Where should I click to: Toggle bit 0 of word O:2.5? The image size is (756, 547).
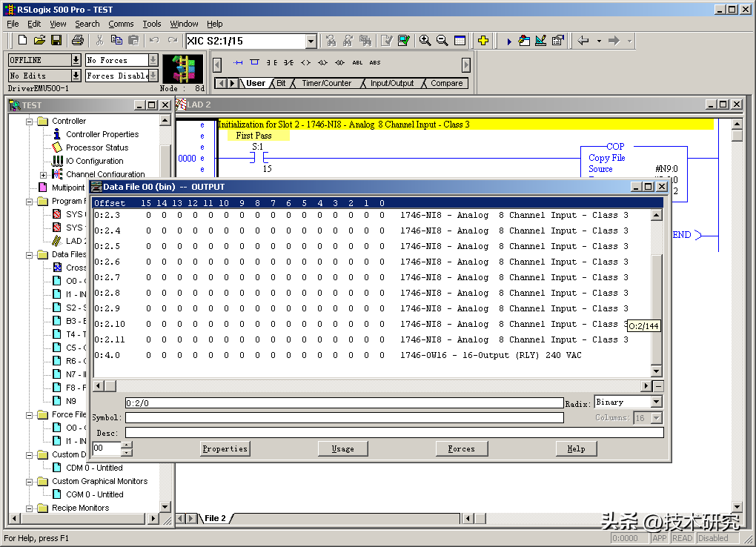[x=382, y=246]
